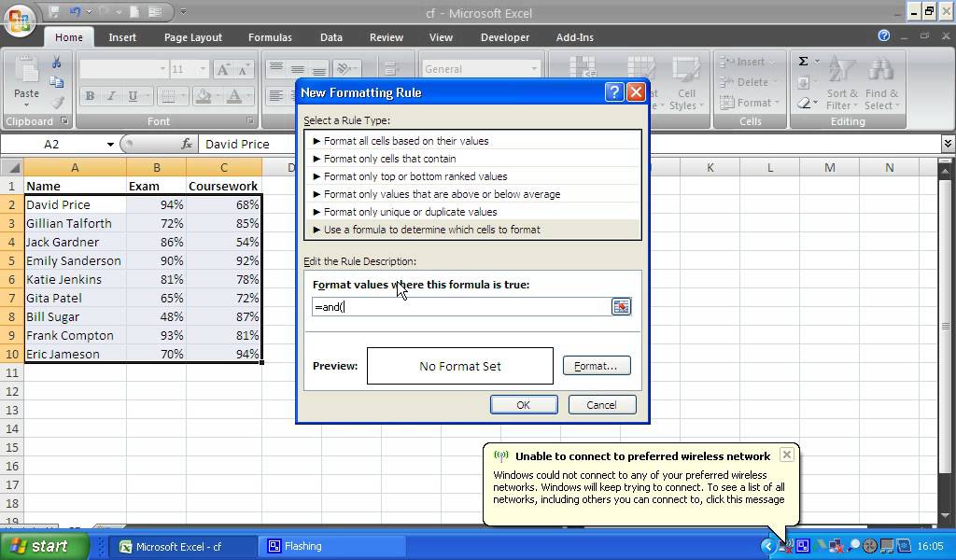Dismiss the wireless network balloon notification

click(x=786, y=455)
